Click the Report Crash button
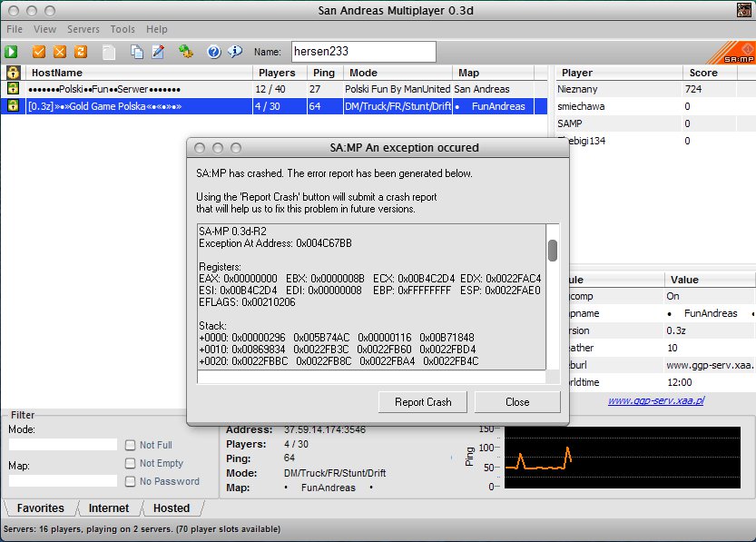This screenshot has width=756, height=542. [x=423, y=402]
